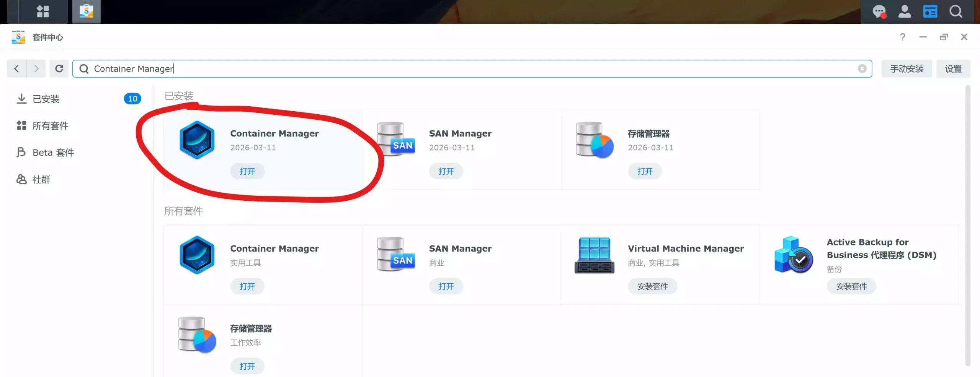Image resolution: width=980 pixels, height=377 pixels.
Task: Clear the search field text
Action: pos(862,68)
